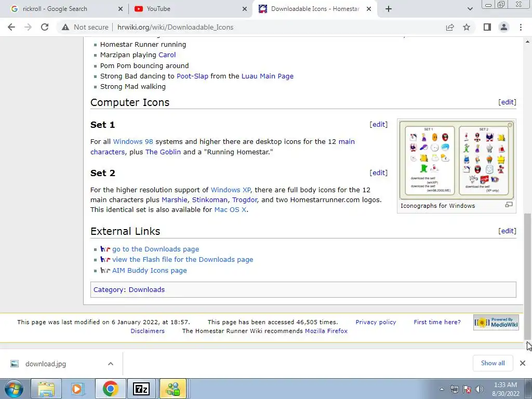Open the Luau Main Page link
This screenshot has height=399, width=532.
[268, 76]
